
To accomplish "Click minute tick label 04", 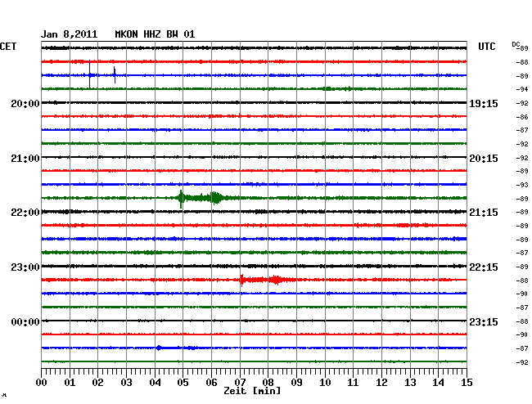I will 155,383.
